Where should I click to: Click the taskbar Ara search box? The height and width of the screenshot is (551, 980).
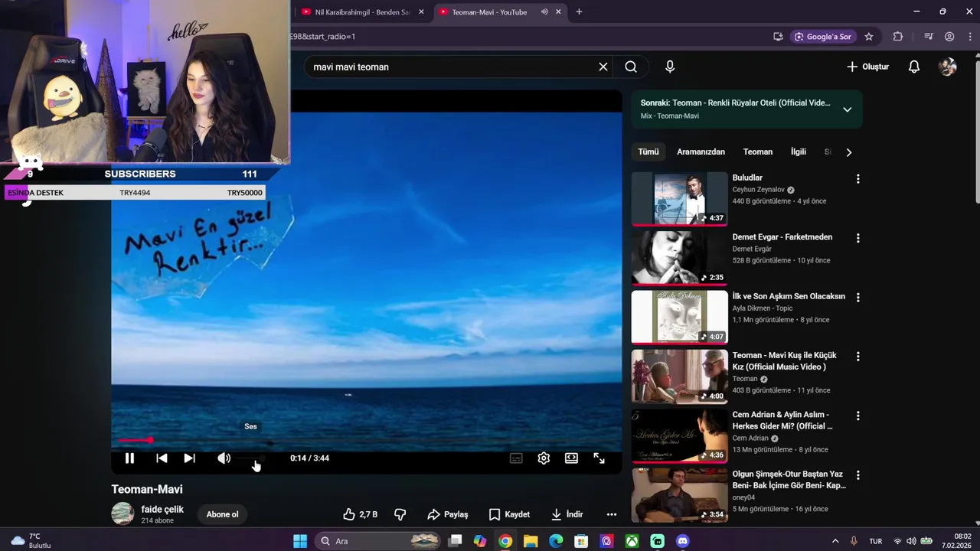pos(377,541)
